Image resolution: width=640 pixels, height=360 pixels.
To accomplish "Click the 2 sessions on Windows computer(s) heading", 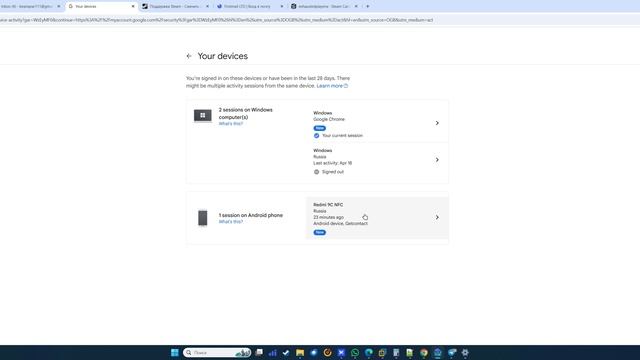I will click(246, 113).
